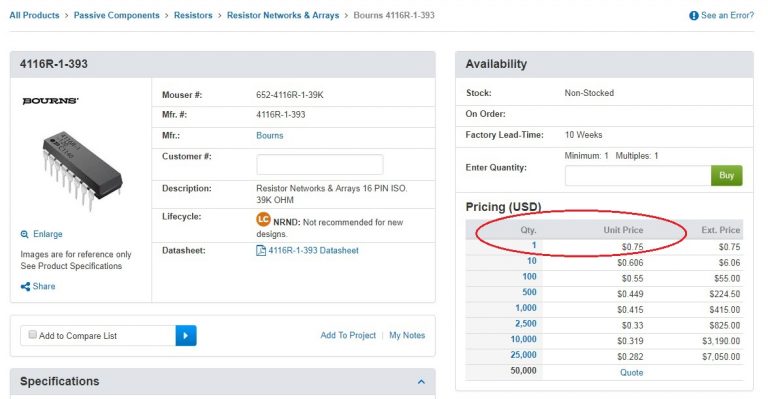Click the NRND lifecycle LC badge
Image resolution: width=768 pixels, height=399 pixels.
point(263,219)
